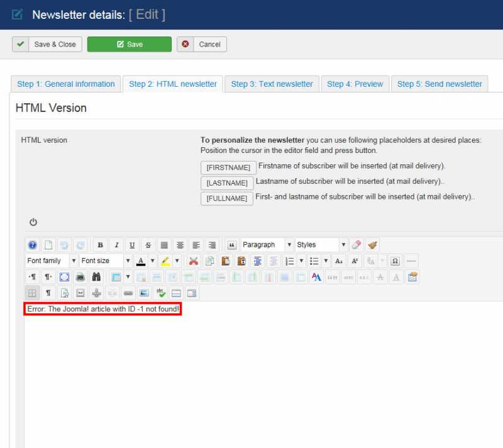
Task: Click the Underline icon
Action: (x=132, y=245)
